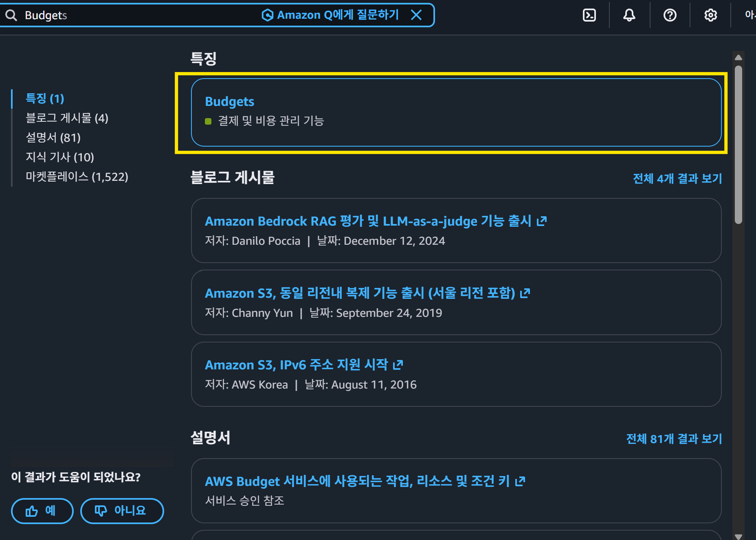Open the Amazon S3, IPv6 주소 지원 post
Viewport: 756px width, 540px height.
point(297,365)
